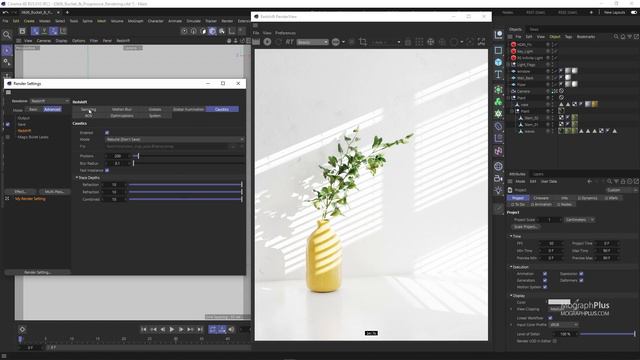Switch to the Basic mode tab
The width and height of the screenshot is (640, 360).
pos(33,109)
